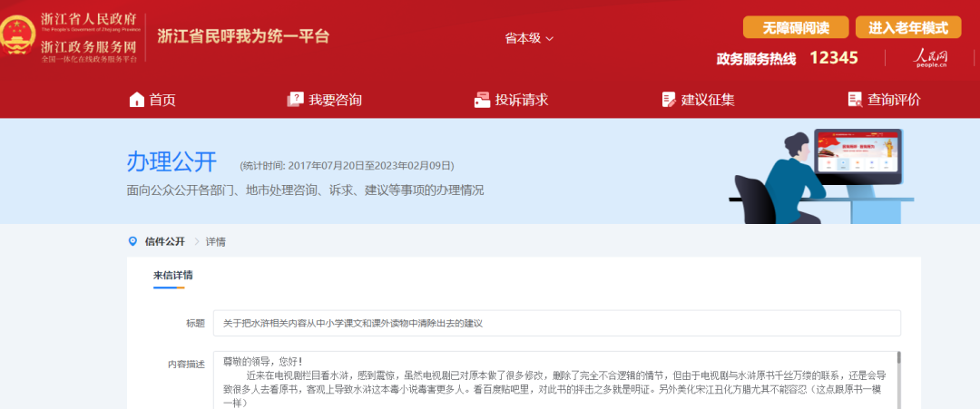Viewport: 980px width, 409px height.
Task: Click the search document icon beside 查询评价
Action: 855,99
